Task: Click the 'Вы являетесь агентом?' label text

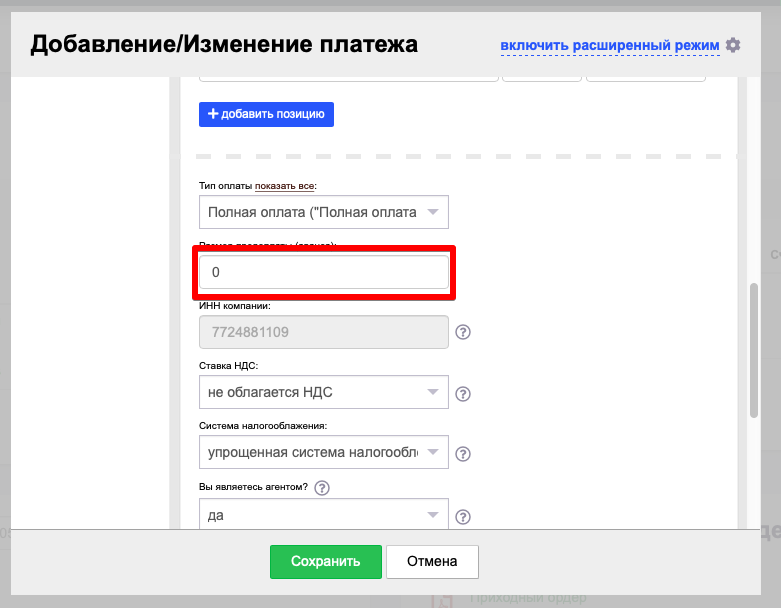Action: [x=254, y=487]
